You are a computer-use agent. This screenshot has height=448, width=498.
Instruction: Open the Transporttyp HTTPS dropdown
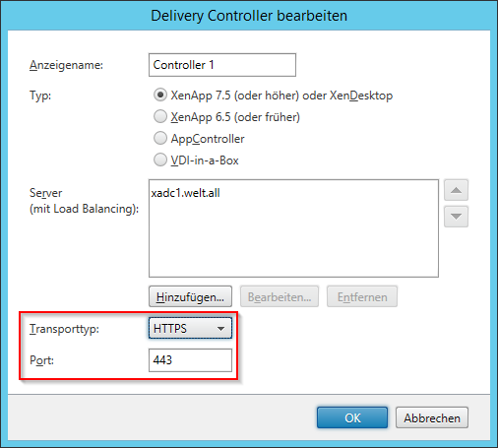point(190,328)
